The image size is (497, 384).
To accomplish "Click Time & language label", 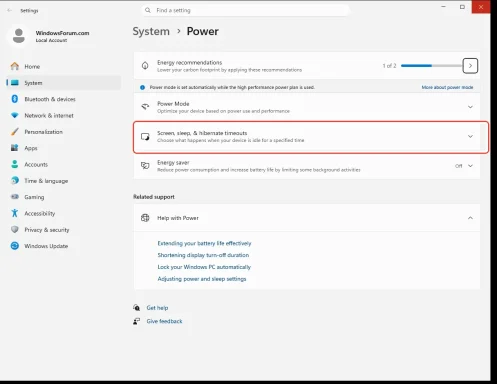I will point(46,181).
